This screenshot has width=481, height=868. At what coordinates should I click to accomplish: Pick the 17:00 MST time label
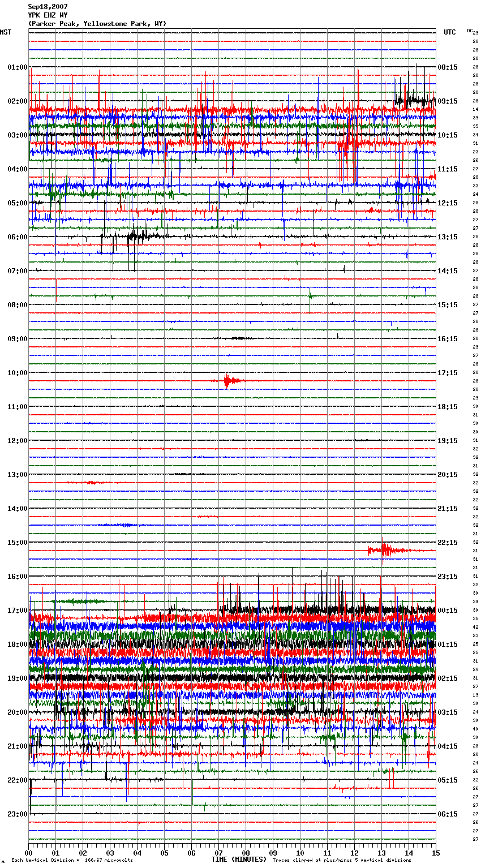point(18,611)
